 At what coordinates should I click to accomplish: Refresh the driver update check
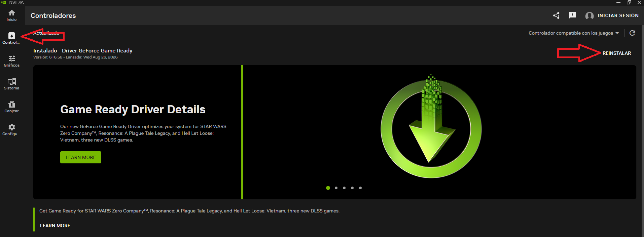click(632, 33)
